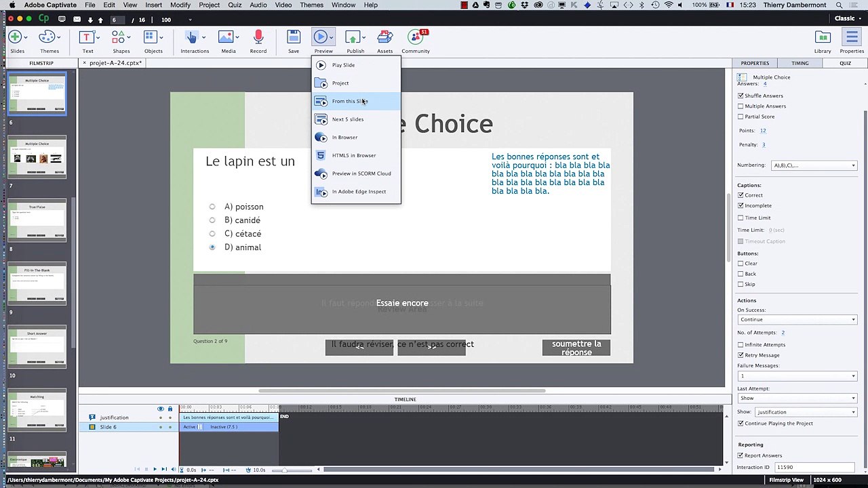Screen dimensions: 868x488
Task: Open the On Success action dropdown
Action: click(797, 319)
